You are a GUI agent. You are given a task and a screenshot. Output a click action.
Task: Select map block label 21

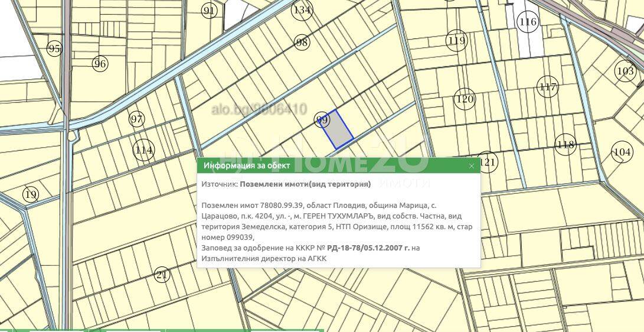pos(162,275)
